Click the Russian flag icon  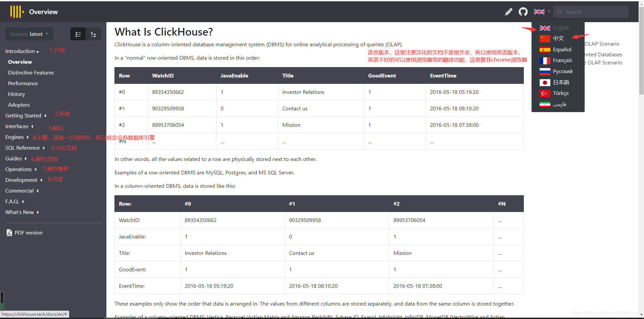(x=545, y=71)
